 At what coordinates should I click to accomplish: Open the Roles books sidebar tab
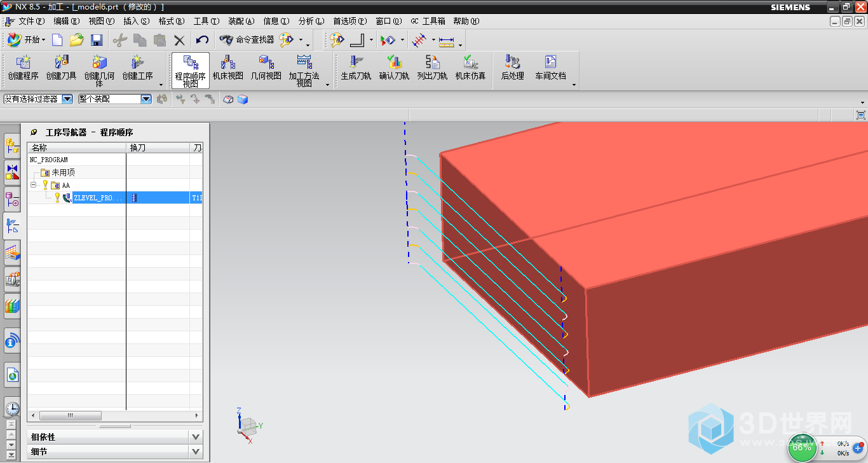pyautogui.click(x=12, y=306)
